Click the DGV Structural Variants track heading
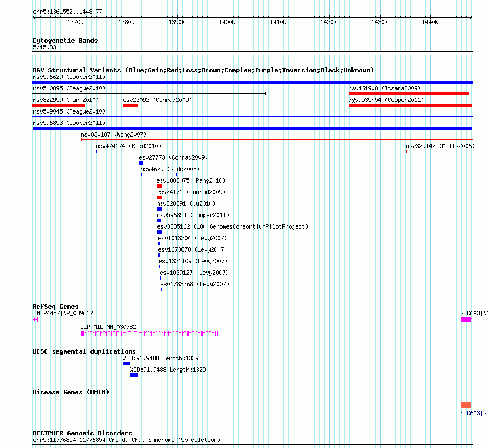The height and width of the screenshot is (448, 488). pyautogui.click(x=203, y=70)
